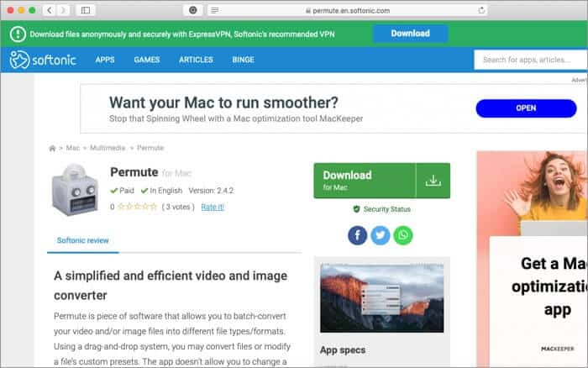Image resolution: width=588 pixels, height=368 pixels.
Task: Click the MacKeeper ad headline
Action: (x=223, y=103)
